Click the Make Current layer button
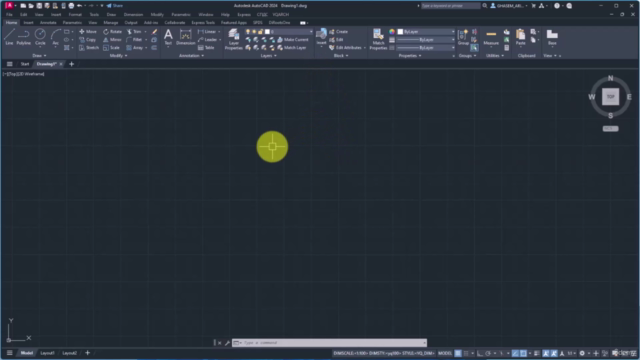 click(293, 40)
